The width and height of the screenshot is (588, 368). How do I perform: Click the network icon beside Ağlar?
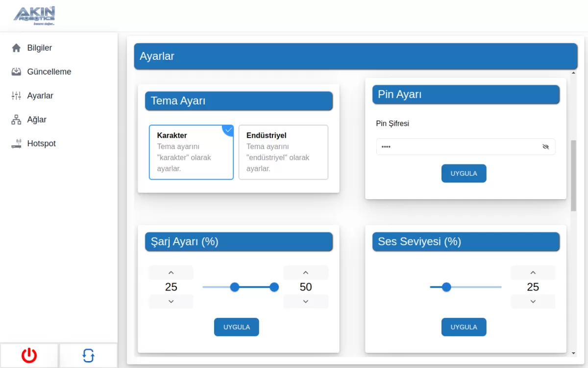[x=16, y=120]
